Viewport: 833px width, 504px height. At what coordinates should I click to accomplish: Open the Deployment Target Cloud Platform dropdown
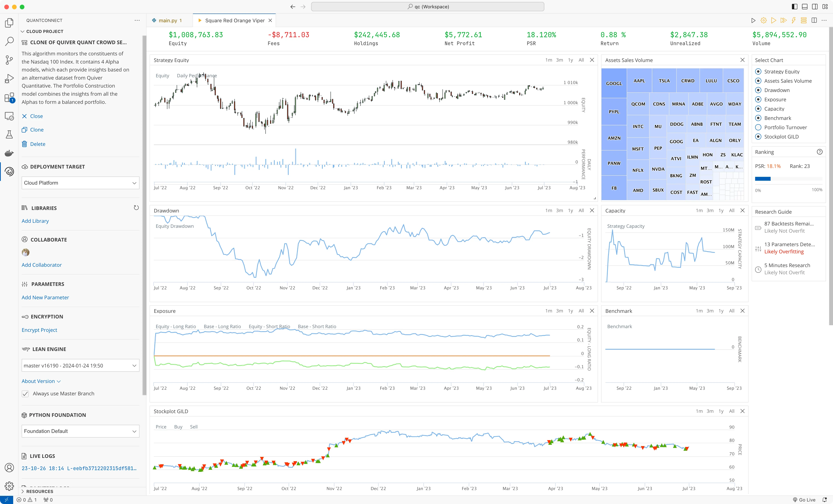[x=80, y=183]
